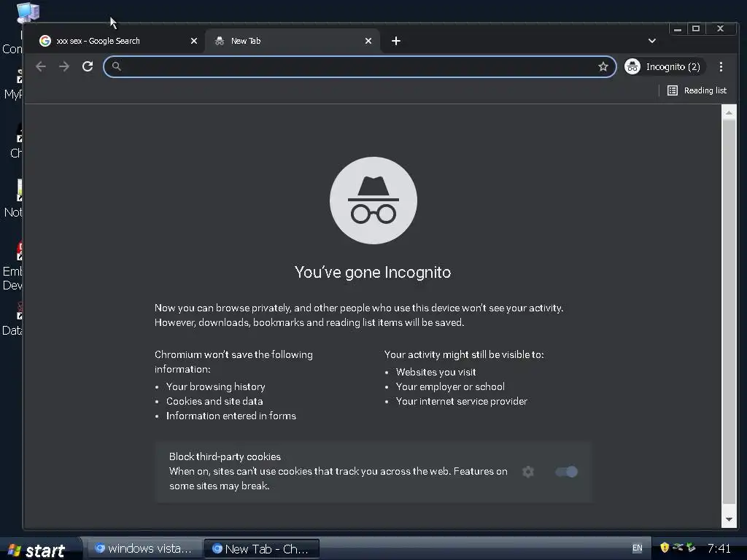Viewport: 747px width, 560px height.
Task: Click 'Cookies and site data' list item
Action: pos(214,402)
